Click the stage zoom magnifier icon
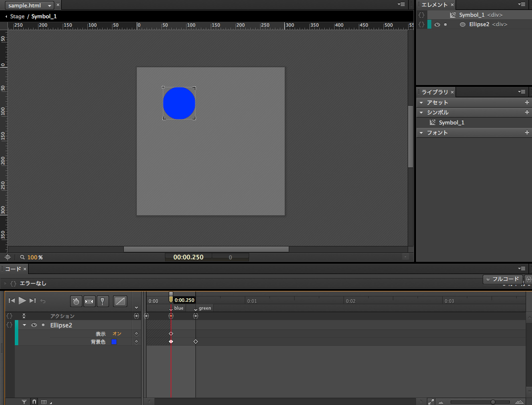The image size is (532, 405). (x=22, y=257)
